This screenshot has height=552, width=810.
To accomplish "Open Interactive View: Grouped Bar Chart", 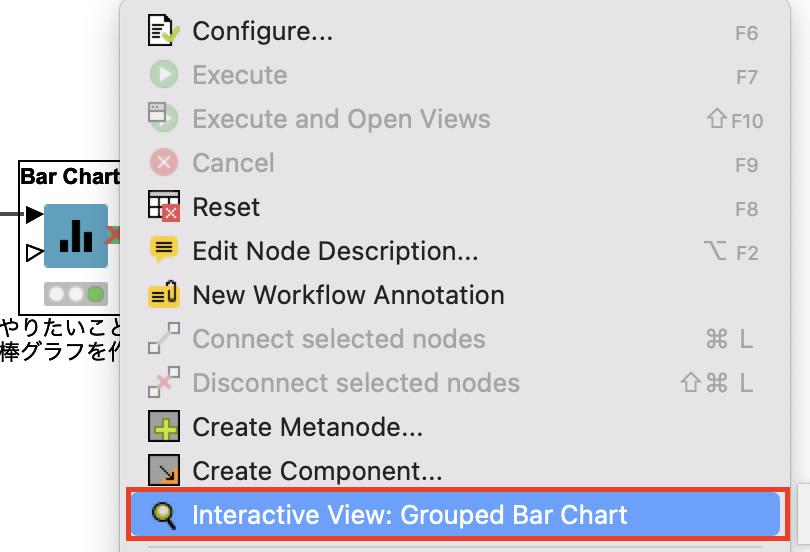I will (455, 514).
